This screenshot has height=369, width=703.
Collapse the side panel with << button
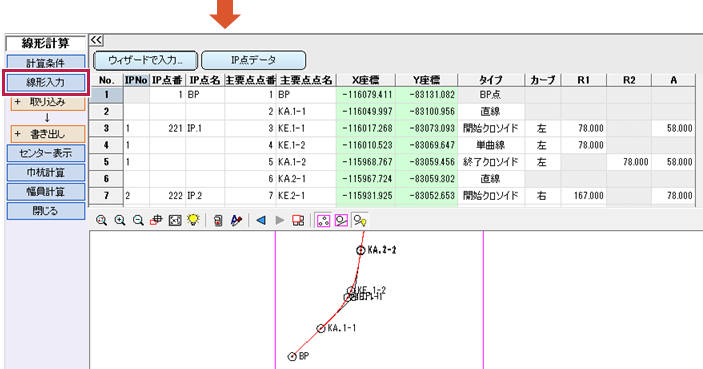(x=96, y=40)
